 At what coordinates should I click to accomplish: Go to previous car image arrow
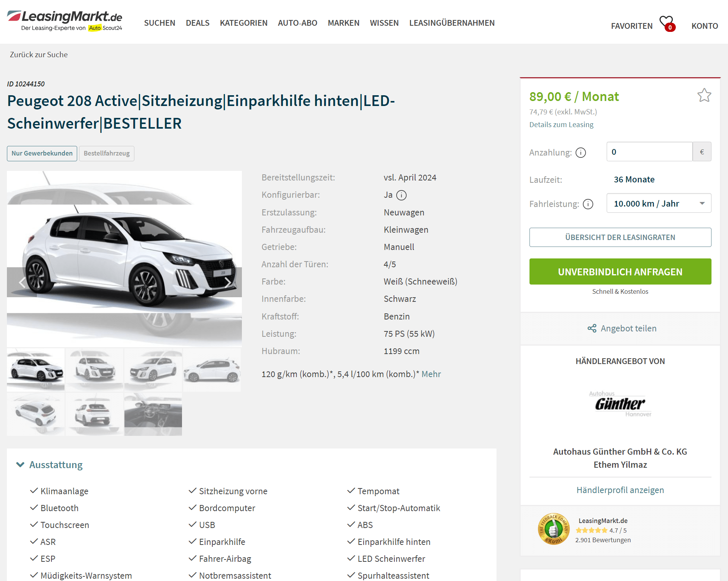point(22,282)
